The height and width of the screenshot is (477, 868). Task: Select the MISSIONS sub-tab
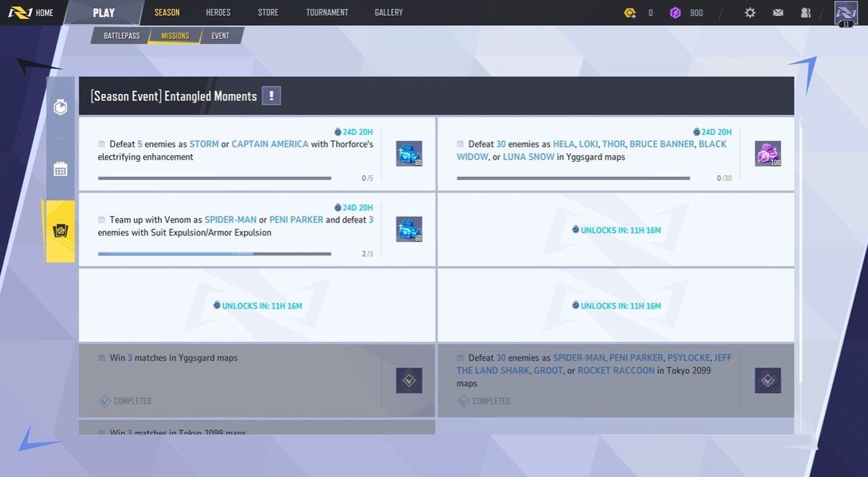coord(175,36)
